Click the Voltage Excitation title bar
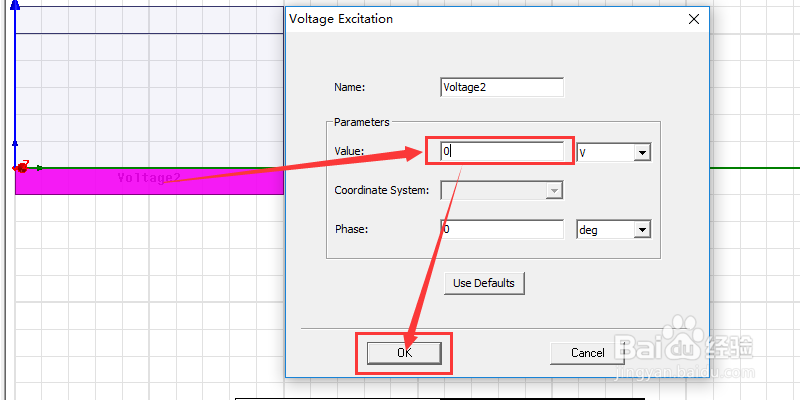The image size is (800, 400). pyautogui.click(x=497, y=19)
